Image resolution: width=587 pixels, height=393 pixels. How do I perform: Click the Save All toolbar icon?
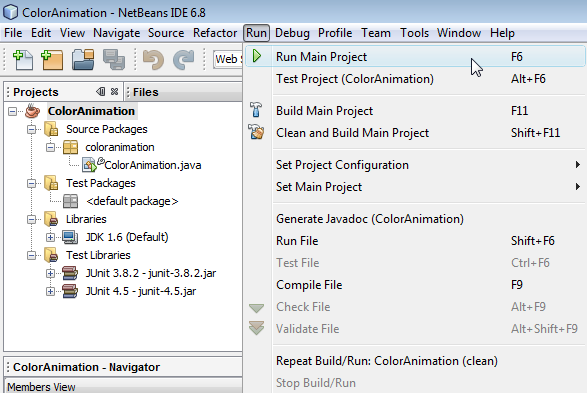[x=114, y=60]
